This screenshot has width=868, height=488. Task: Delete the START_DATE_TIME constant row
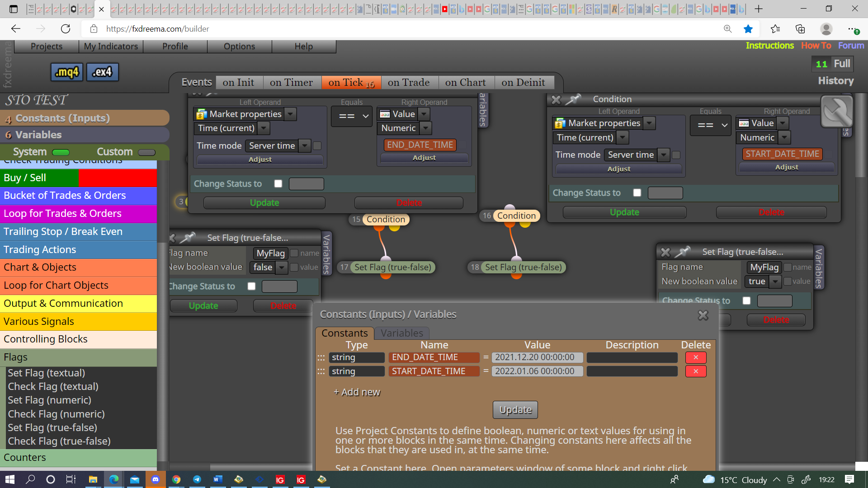[696, 371]
